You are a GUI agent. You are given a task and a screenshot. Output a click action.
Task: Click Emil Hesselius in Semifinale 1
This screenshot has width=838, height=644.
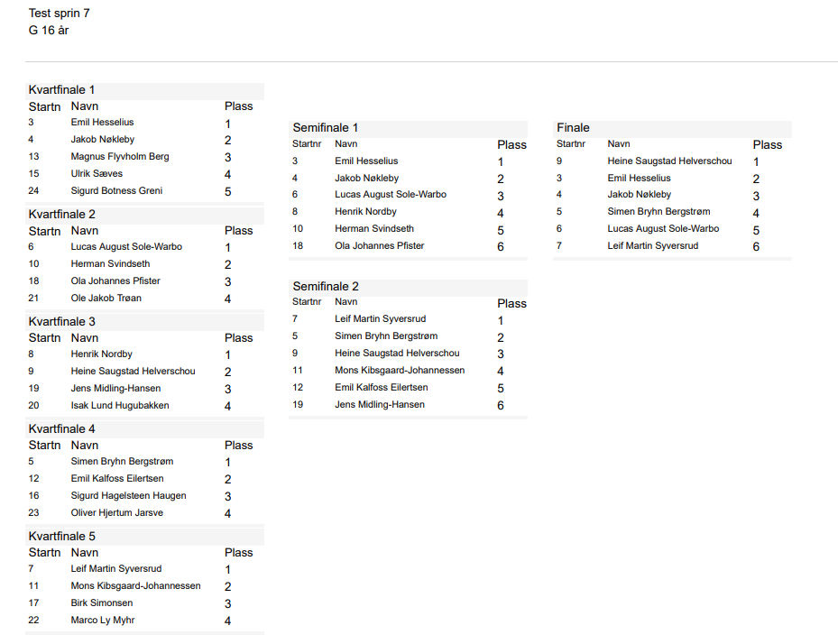366,161
